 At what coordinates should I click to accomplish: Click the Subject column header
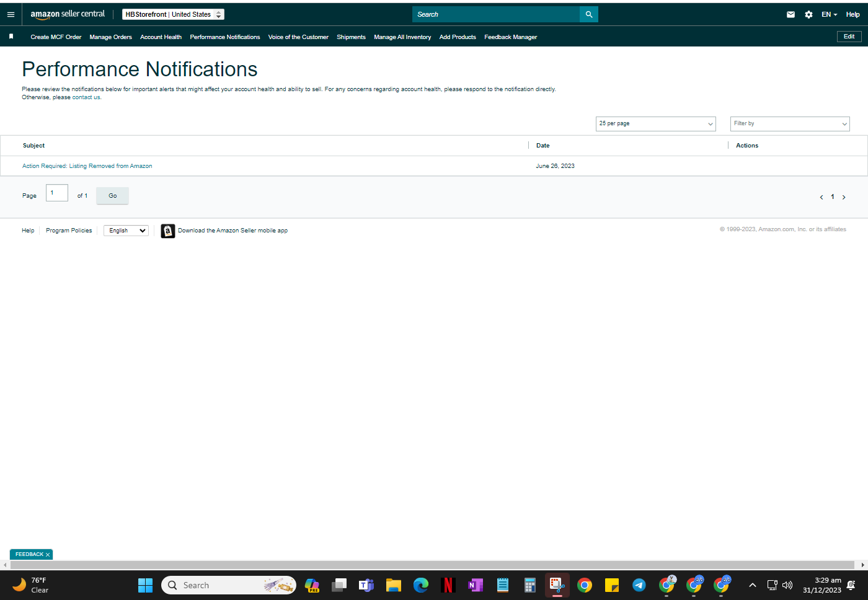[33, 146]
